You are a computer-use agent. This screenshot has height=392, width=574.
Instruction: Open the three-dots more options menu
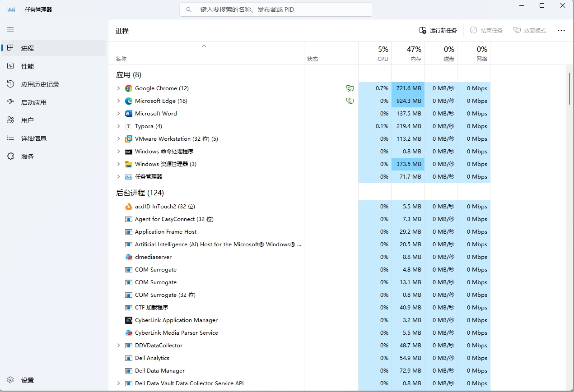pos(561,31)
